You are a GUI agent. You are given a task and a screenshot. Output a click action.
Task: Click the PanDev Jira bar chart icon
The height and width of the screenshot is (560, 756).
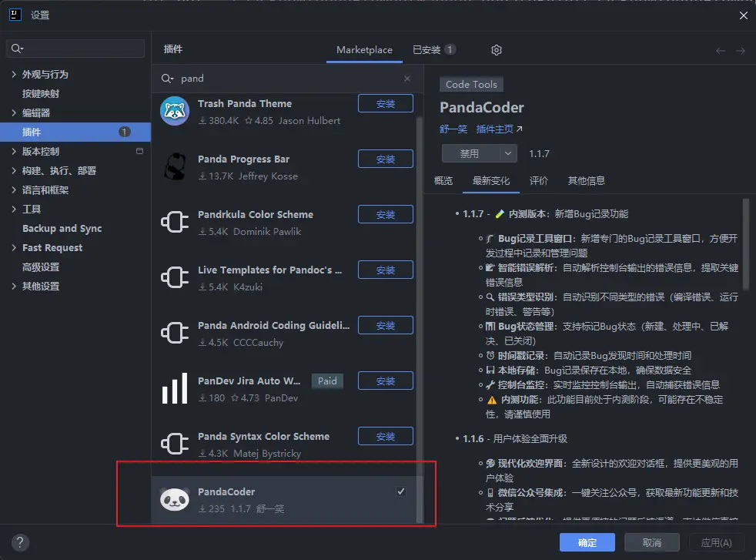175,388
